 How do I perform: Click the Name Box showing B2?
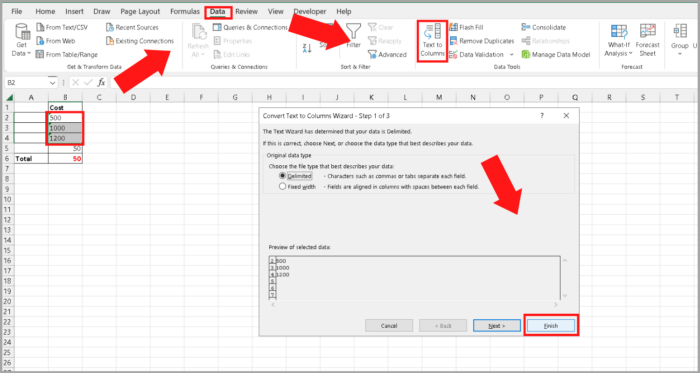(x=26, y=83)
